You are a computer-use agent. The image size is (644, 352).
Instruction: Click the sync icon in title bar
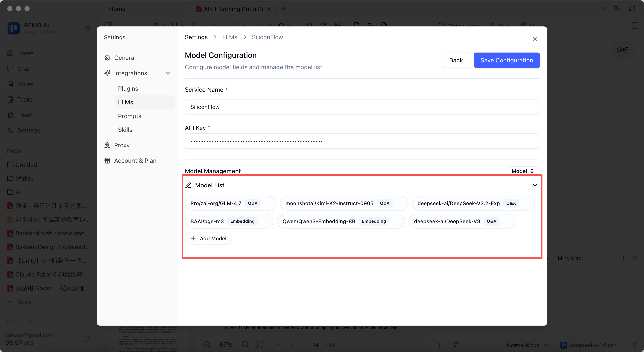coord(632,9)
